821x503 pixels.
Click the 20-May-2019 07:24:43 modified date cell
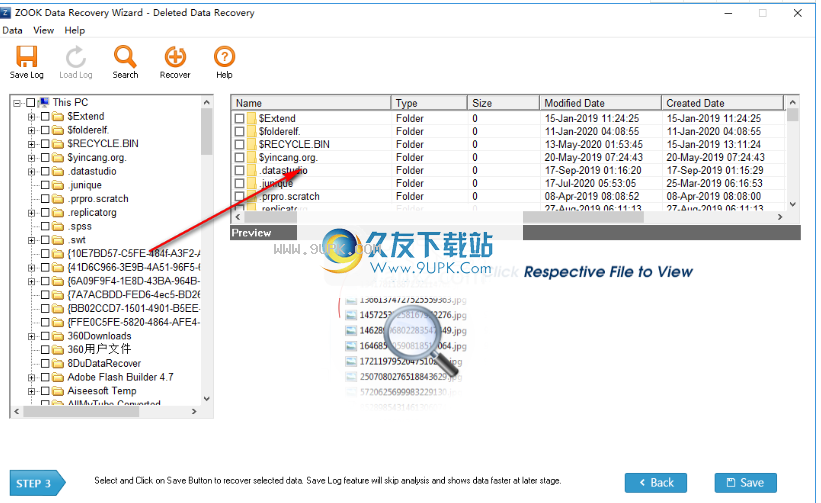tap(593, 158)
